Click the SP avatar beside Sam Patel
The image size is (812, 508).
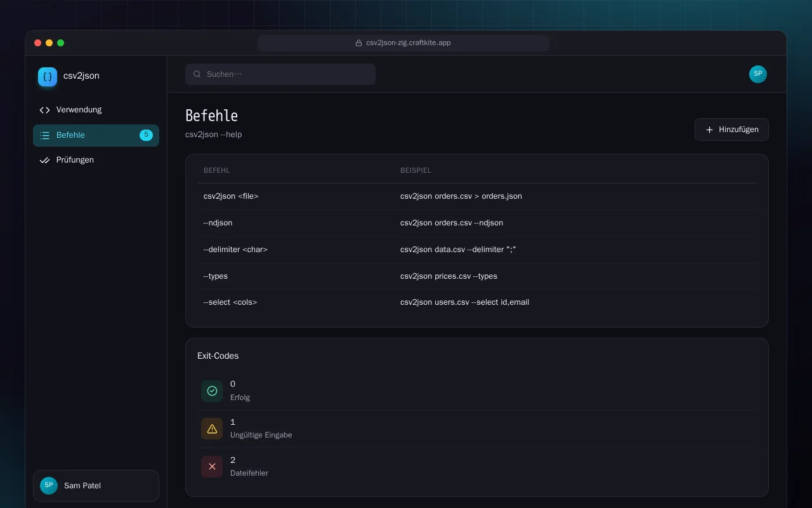pyautogui.click(x=49, y=486)
